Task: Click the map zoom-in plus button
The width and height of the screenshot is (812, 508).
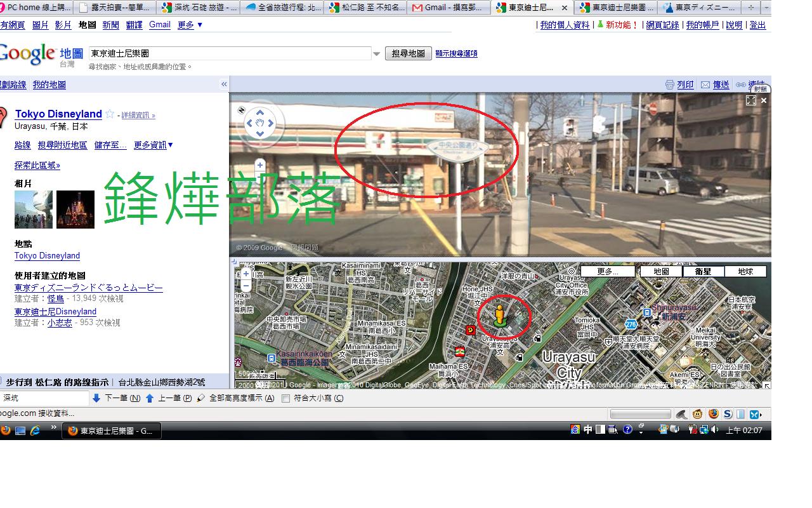Action: pos(246,274)
